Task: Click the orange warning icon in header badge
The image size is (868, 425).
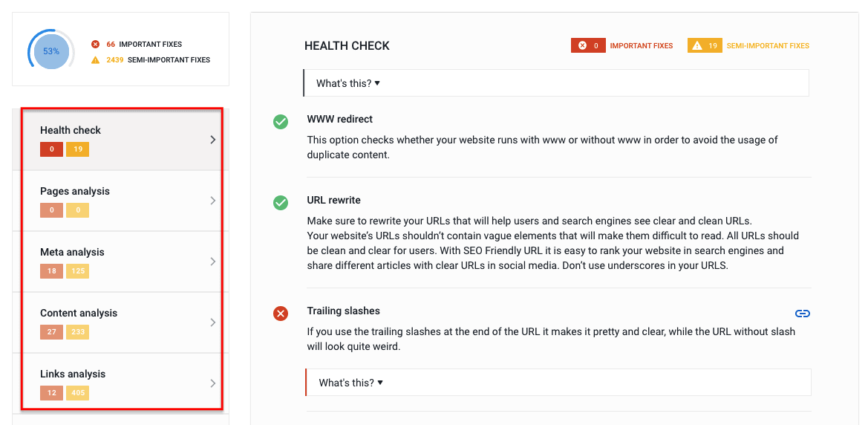Action: [696, 46]
